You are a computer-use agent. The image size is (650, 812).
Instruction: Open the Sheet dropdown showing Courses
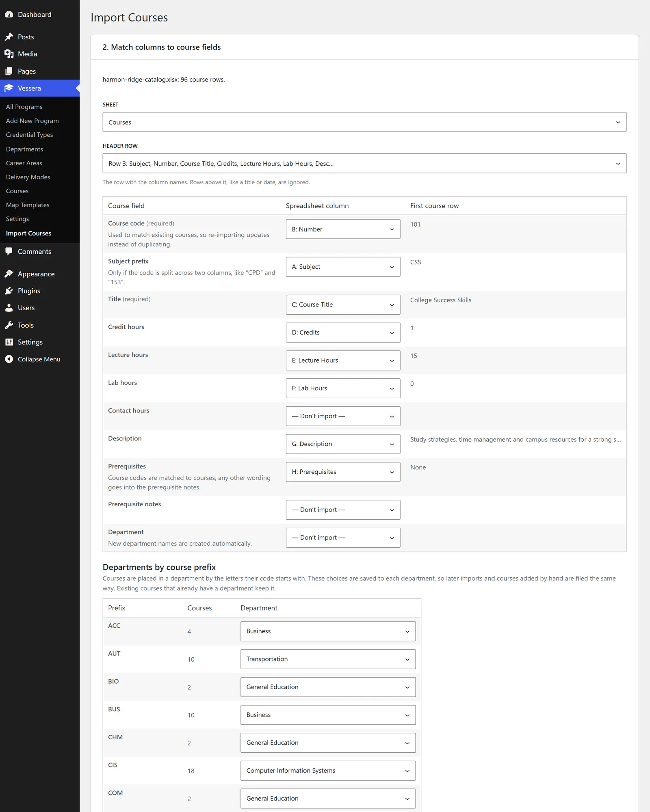coord(364,122)
